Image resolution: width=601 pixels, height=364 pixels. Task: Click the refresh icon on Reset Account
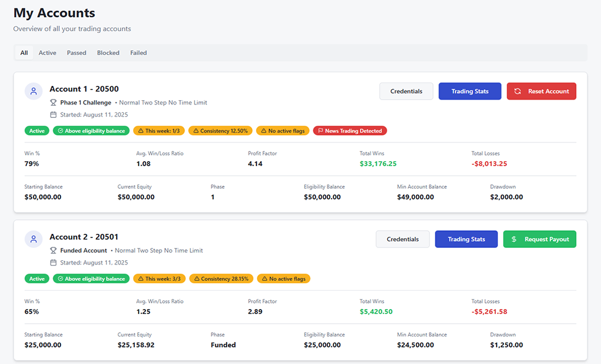[x=517, y=92]
